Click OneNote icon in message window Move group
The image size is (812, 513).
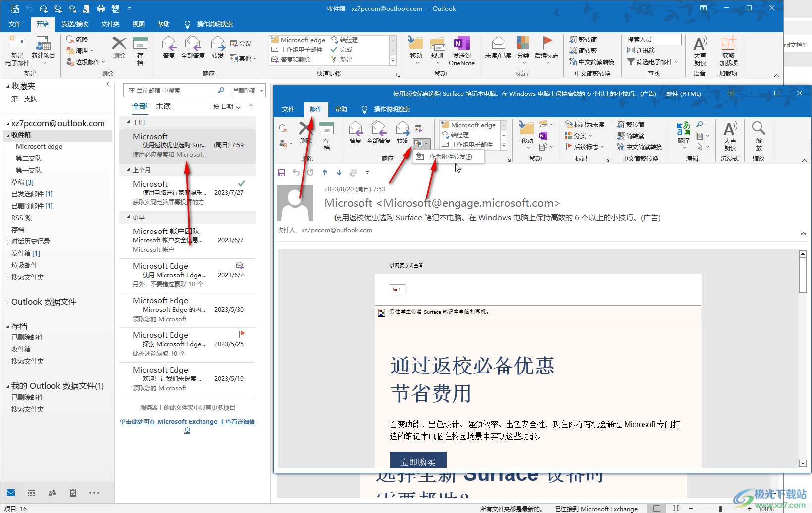tap(543, 136)
